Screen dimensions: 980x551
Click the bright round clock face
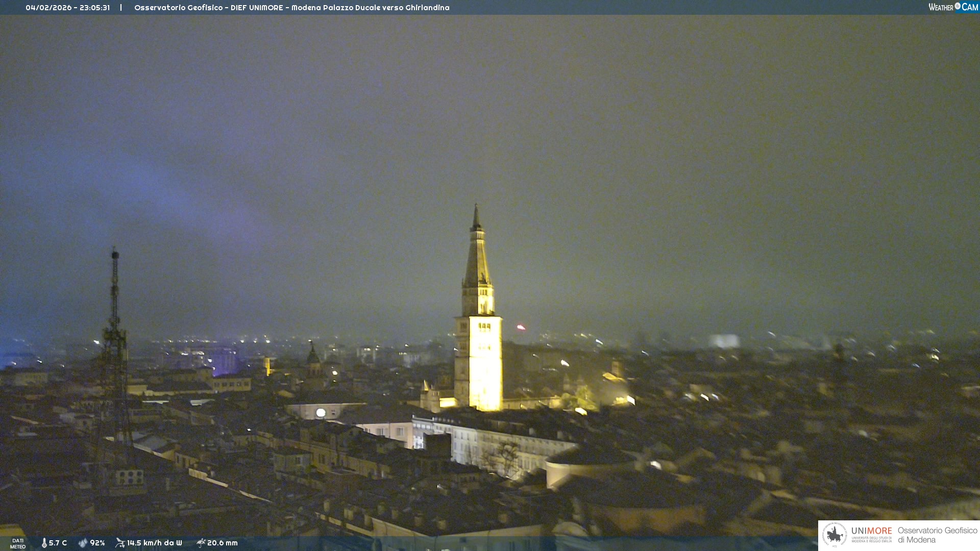tap(321, 413)
